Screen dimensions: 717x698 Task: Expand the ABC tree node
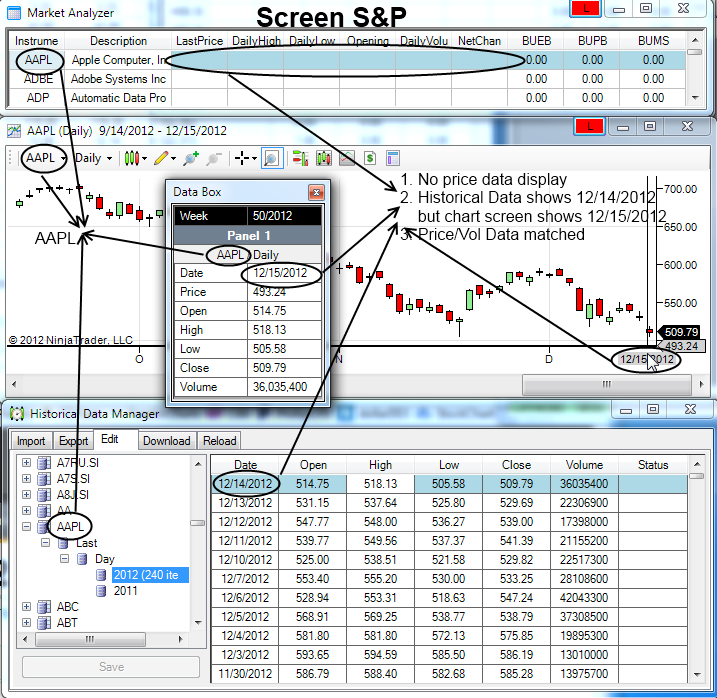27,607
